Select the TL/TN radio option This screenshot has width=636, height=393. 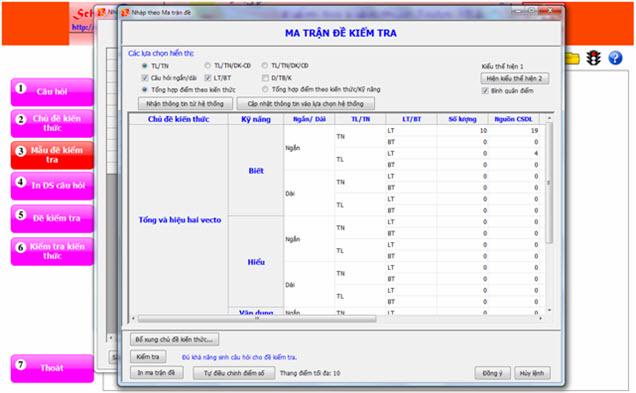point(144,66)
